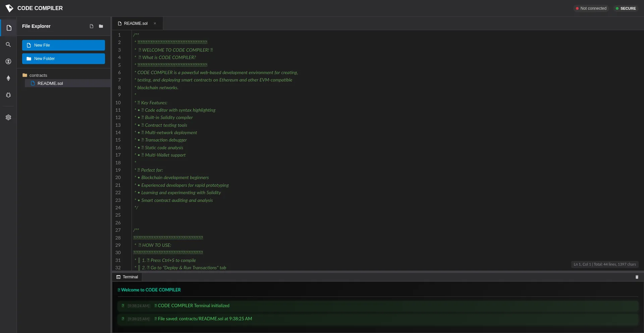Select README.sol in the file tree
Image resolution: width=644 pixels, height=333 pixels.
point(50,83)
